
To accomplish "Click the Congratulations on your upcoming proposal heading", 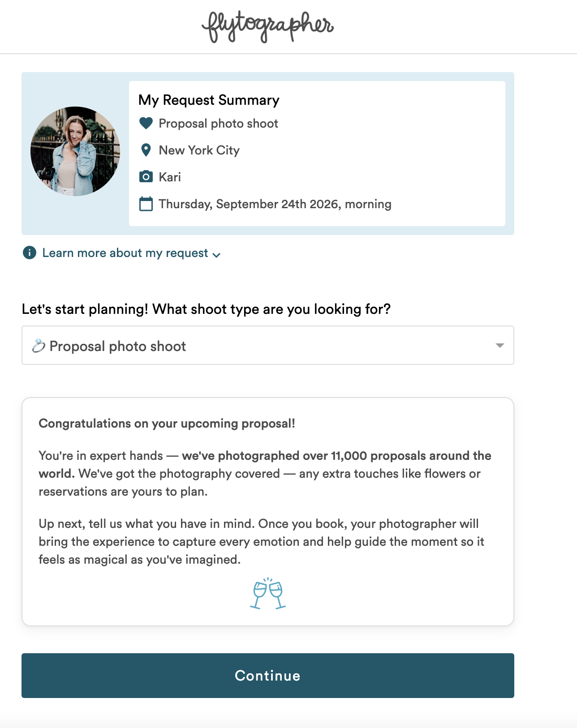I will (167, 424).
